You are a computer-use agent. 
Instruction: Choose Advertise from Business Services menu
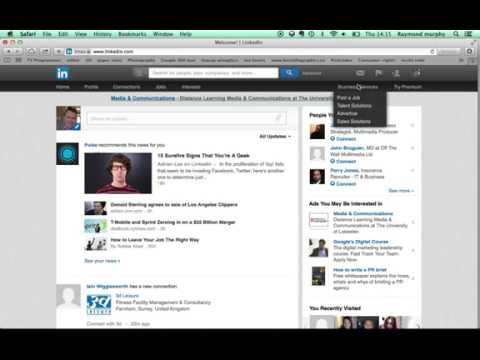pyautogui.click(x=347, y=113)
